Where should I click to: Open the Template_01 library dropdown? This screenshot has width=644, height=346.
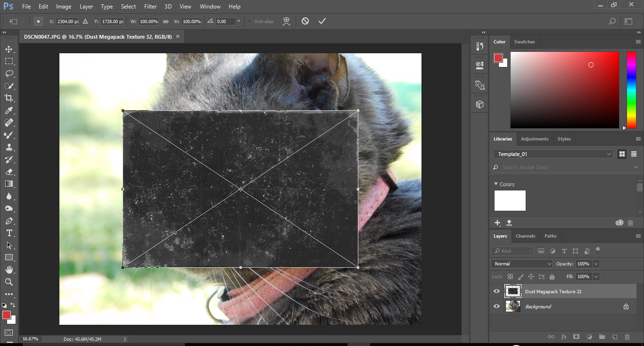pyautogui.click(x=553, y=154)
